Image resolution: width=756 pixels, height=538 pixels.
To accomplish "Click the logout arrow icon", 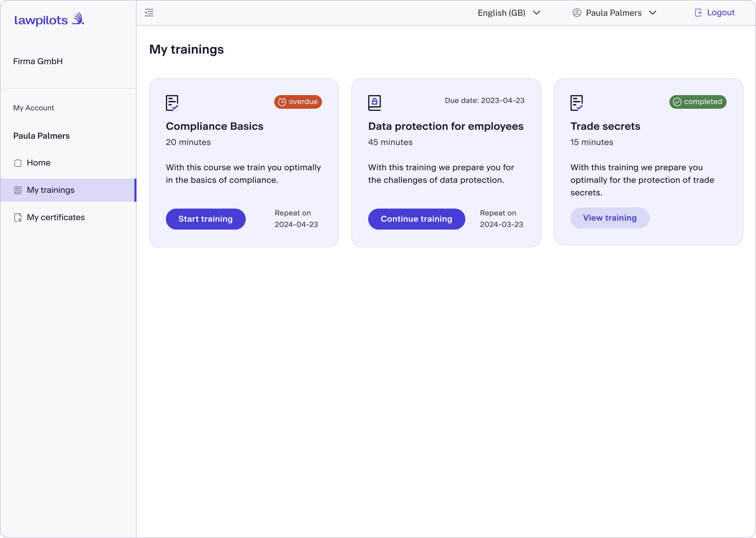I will [698, 13].
